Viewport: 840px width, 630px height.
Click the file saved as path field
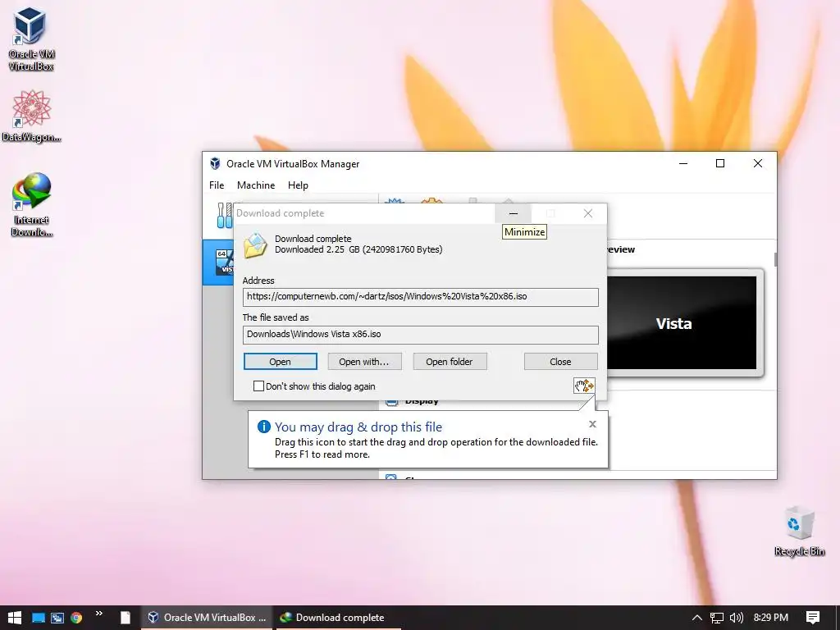(x=421, y=335)
